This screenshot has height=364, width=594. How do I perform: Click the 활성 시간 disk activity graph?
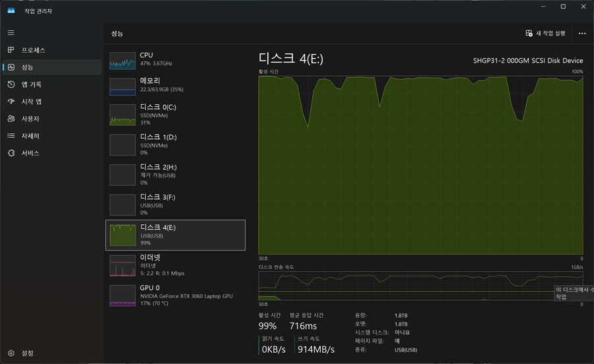[420, 165]
